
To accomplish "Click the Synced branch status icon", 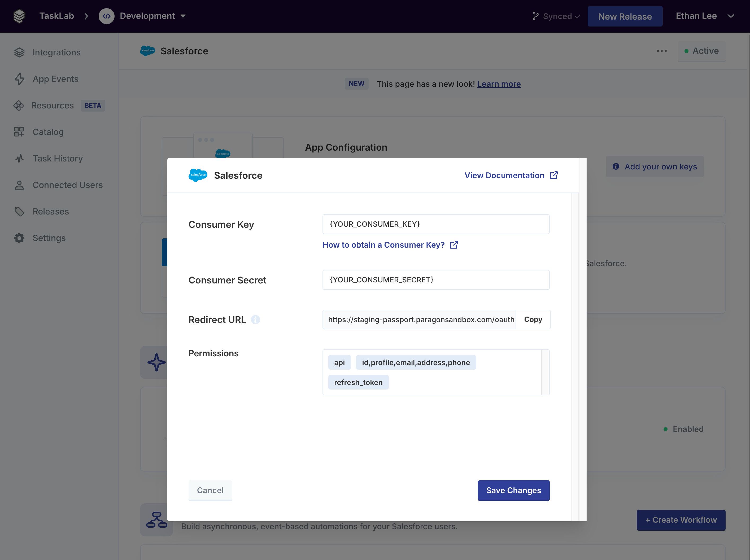I will tap(535, 16).
